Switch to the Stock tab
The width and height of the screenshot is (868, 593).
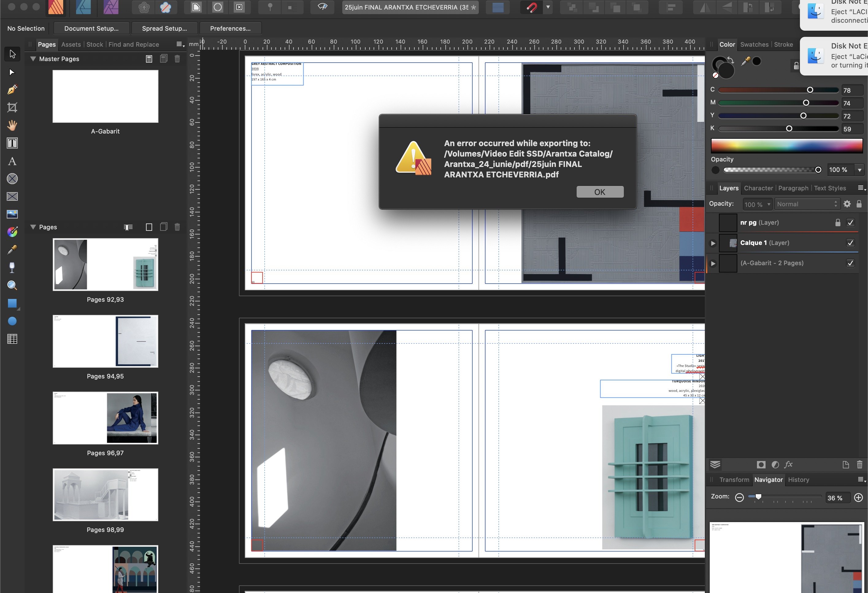[94, 45]
